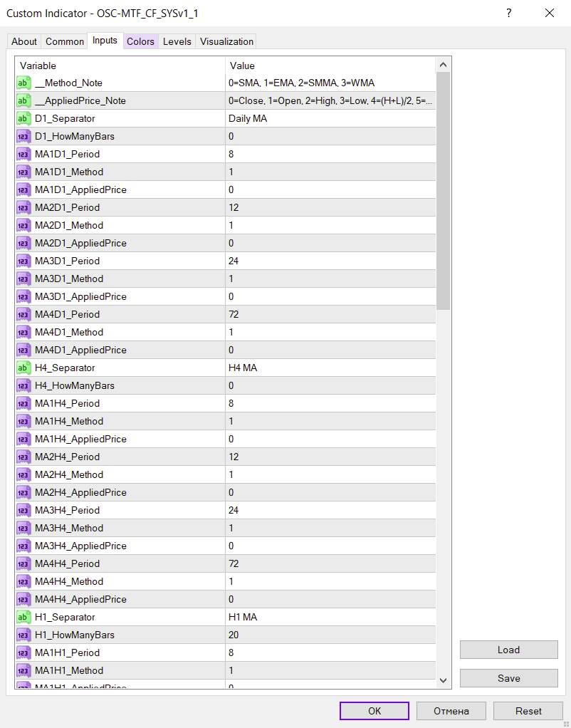Click the string icon next to H1_Separator

click(23, 617)
